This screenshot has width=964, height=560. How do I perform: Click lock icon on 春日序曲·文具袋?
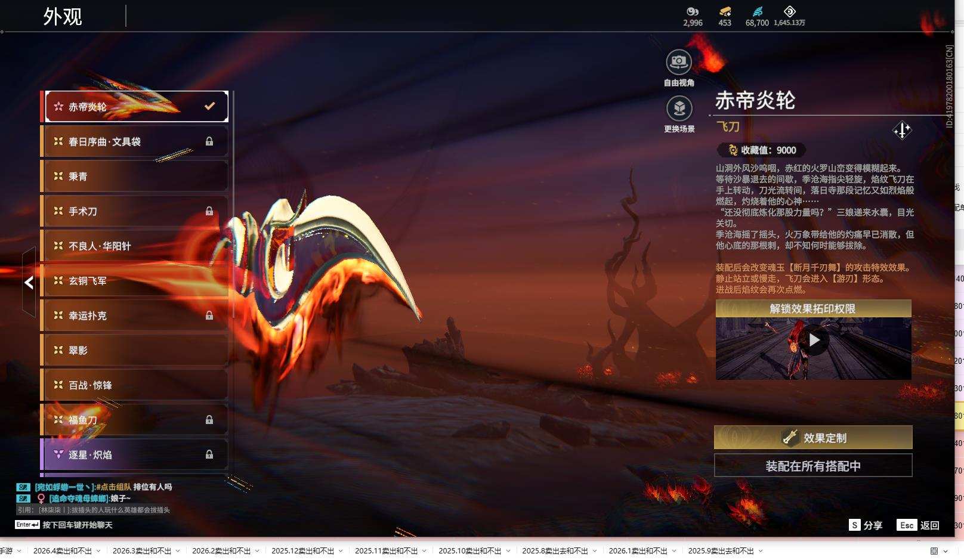pyautogui.click(x=209, y=141)
